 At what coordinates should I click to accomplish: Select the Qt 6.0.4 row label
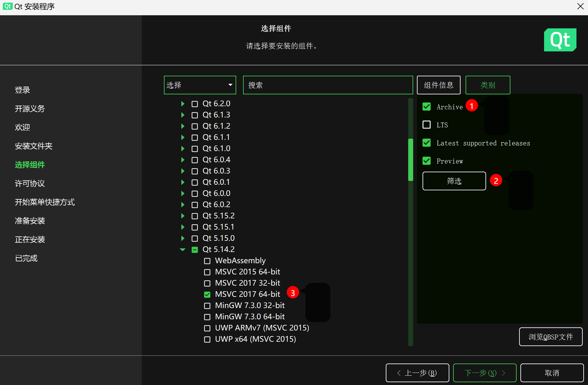pos(216,160)
